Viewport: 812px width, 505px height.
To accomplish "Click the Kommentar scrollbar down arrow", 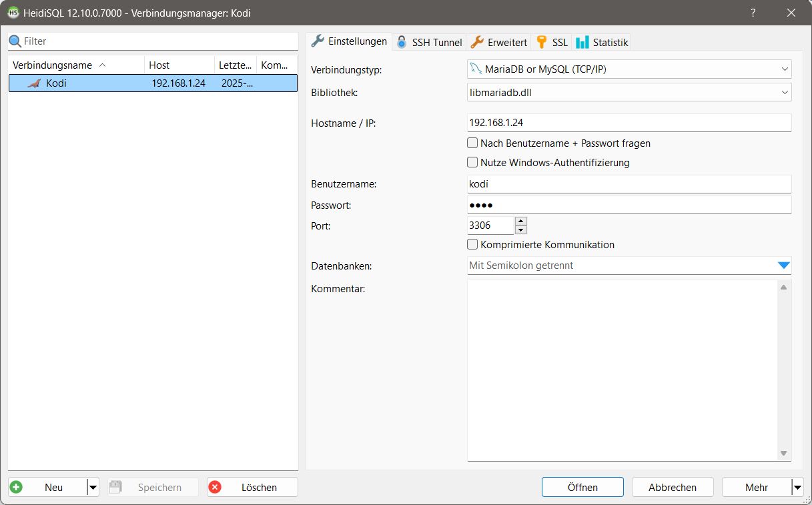I will tap(784, 454).
